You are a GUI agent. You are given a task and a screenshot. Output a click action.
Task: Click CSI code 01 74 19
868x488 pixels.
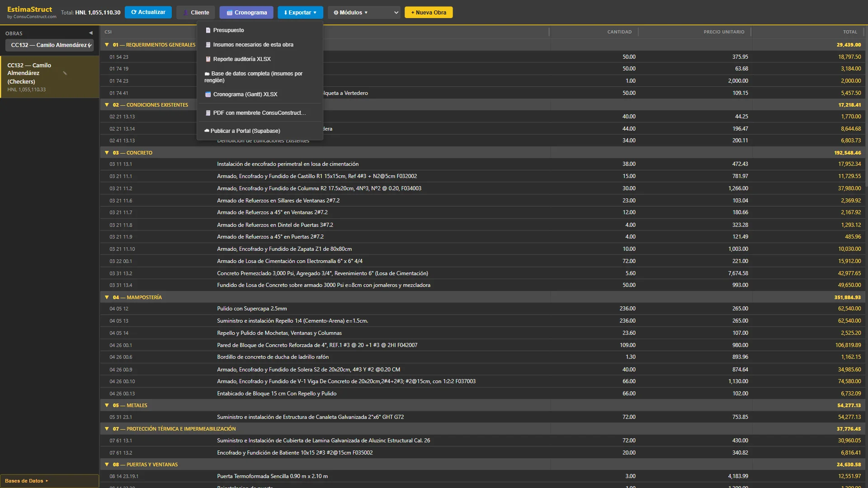pos(119,69)
